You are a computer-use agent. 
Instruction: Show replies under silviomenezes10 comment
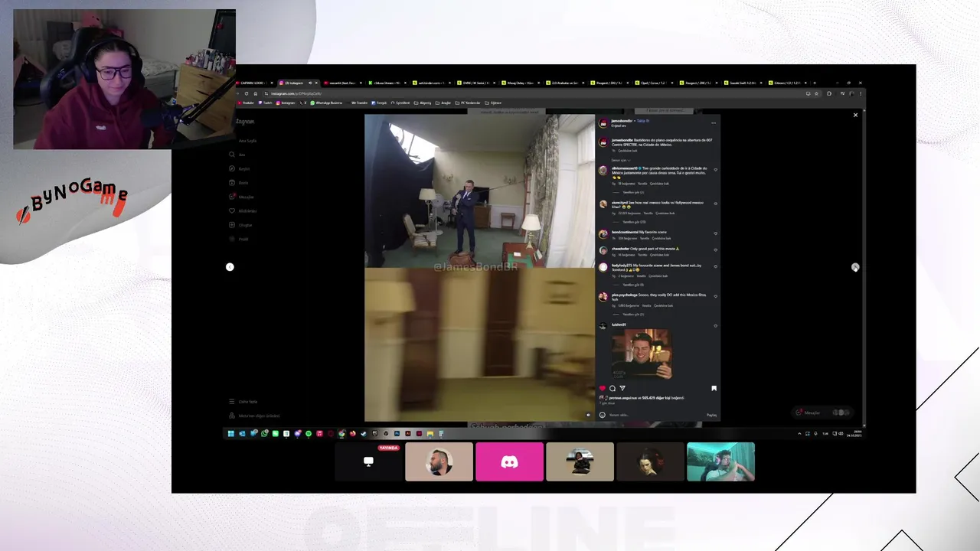pos(632,192)
